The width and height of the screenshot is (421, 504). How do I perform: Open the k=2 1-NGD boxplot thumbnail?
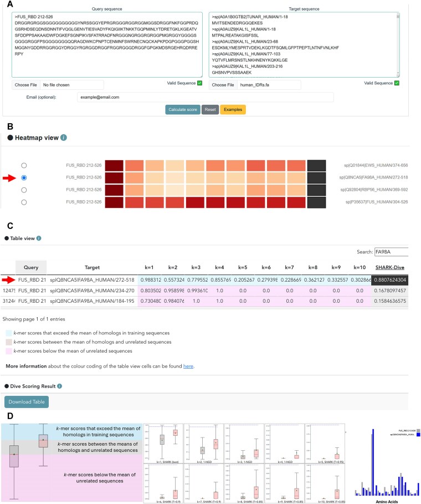[204, 444]
